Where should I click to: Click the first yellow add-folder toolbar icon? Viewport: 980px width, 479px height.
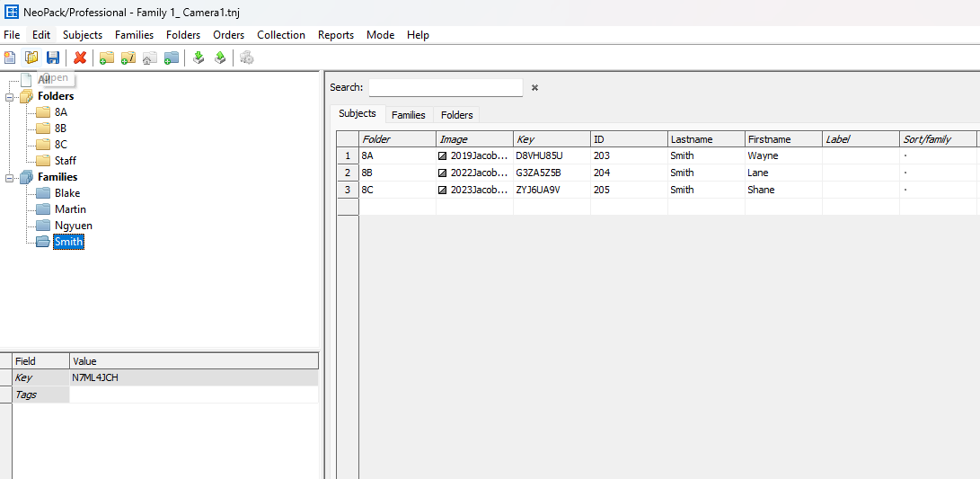click(107, 58)
